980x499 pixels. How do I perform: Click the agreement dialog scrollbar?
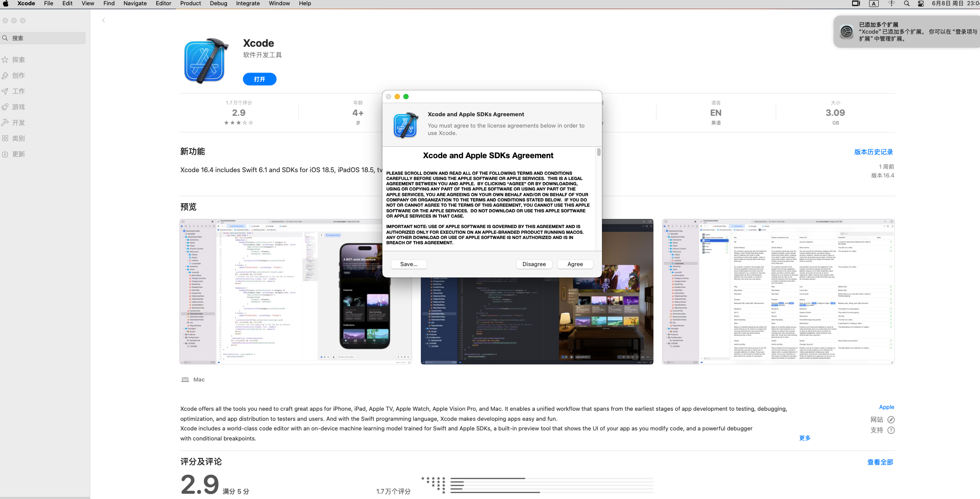(x=598, y=152)
